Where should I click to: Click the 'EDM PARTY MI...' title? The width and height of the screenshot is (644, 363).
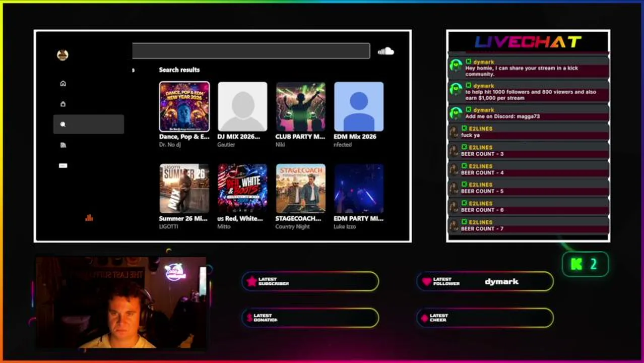359,219
